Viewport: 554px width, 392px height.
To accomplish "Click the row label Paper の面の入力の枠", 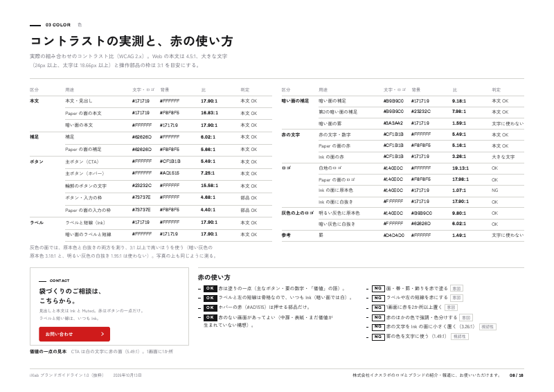I will 88,210.
